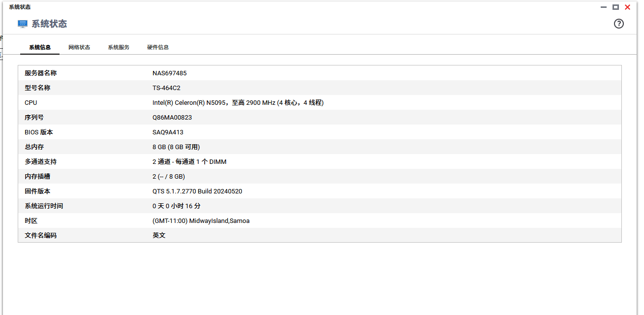This screenshot has height=315, width=644.
Task: Select the 2 通道 - 每通道 1 个 DIMM value
Action: (189, 162)
